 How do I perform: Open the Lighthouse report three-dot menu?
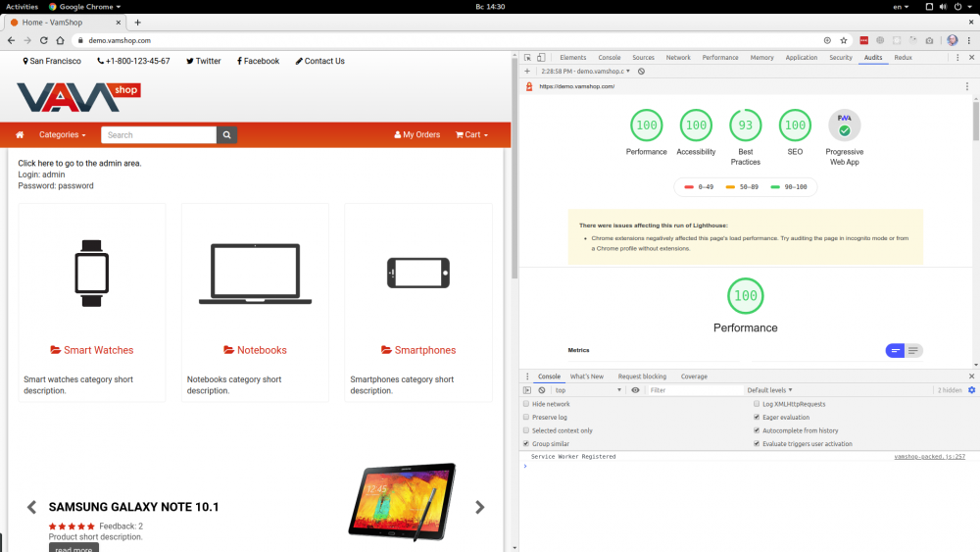coord(967,86)
